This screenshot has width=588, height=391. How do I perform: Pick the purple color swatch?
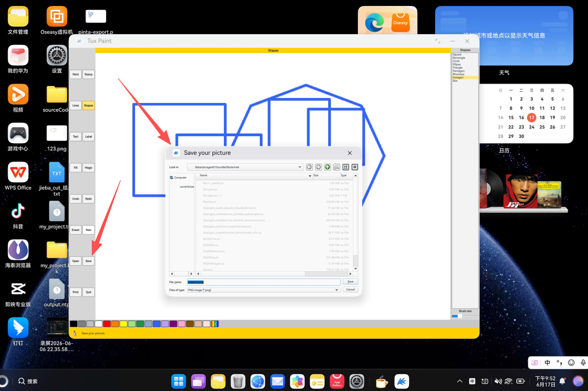[x=173, y=324]
